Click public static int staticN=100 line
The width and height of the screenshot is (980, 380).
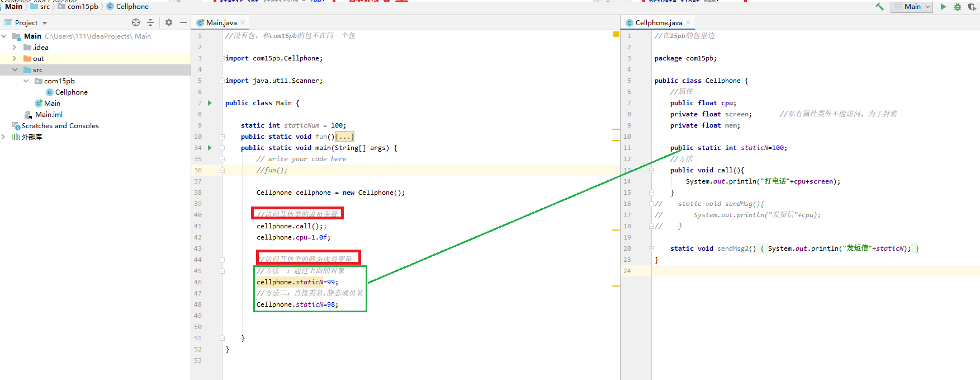728,148
